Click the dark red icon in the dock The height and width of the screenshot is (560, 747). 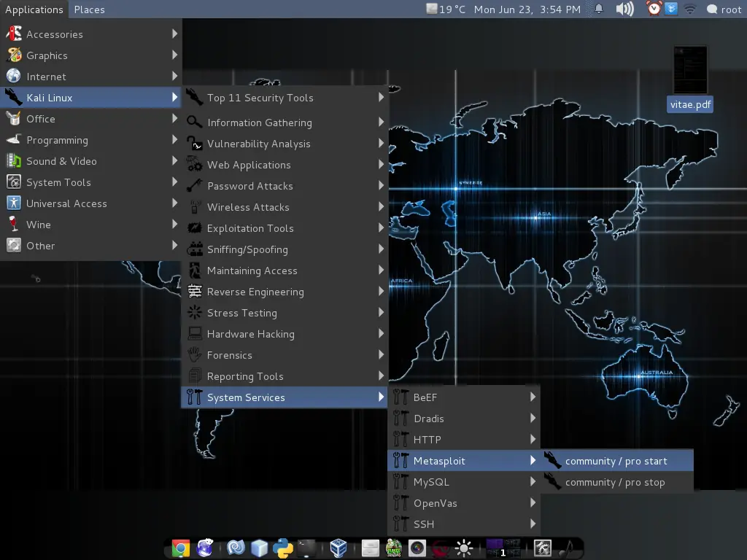440,549
